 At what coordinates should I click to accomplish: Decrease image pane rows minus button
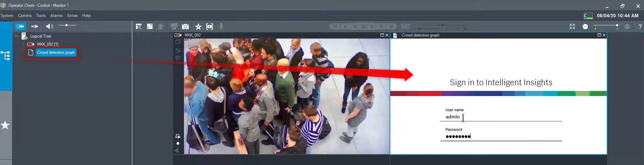click(x=585, y=27)
